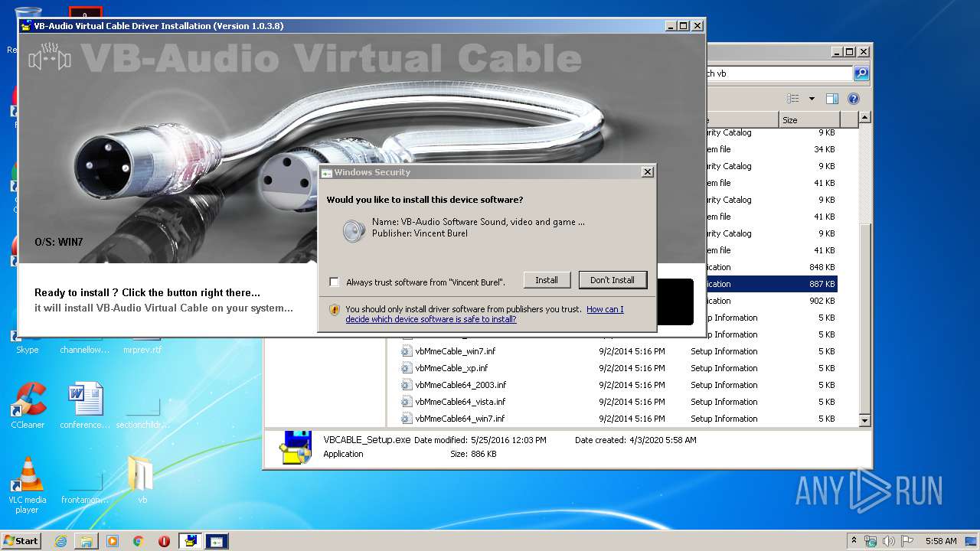Image resolution: width=980 pixels, height=551 pixels.
Task: Click the security shield warning icon
Action: (x=335, y=310)
